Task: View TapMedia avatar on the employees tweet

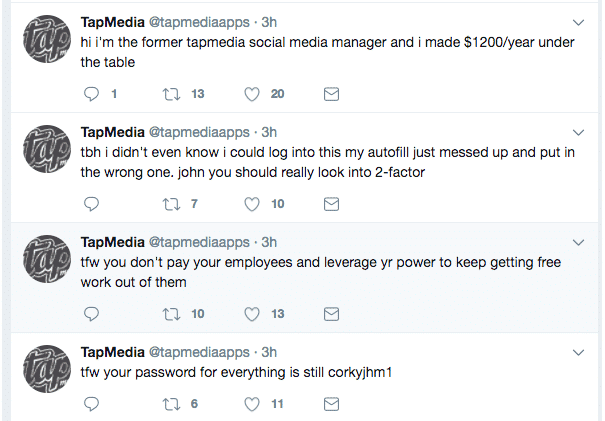Action: [47, 259]
